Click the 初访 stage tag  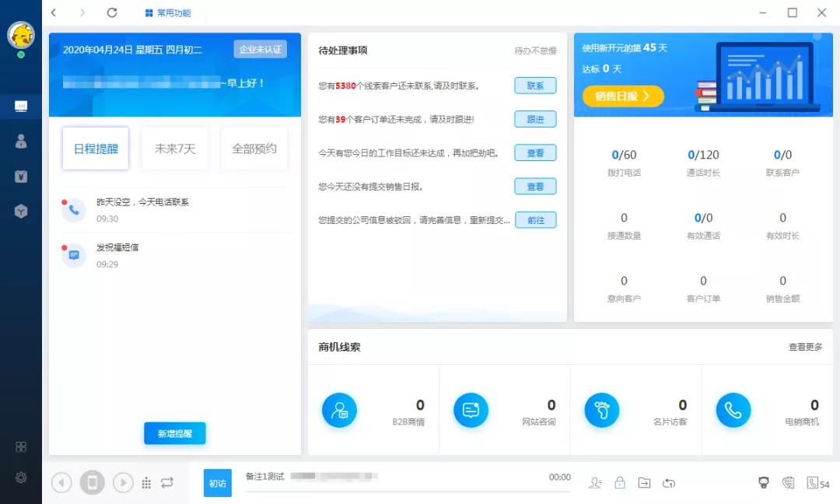coord(218,483)
